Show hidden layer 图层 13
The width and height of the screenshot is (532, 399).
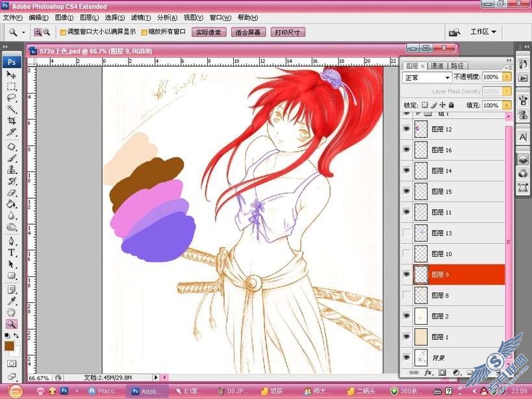407,233
